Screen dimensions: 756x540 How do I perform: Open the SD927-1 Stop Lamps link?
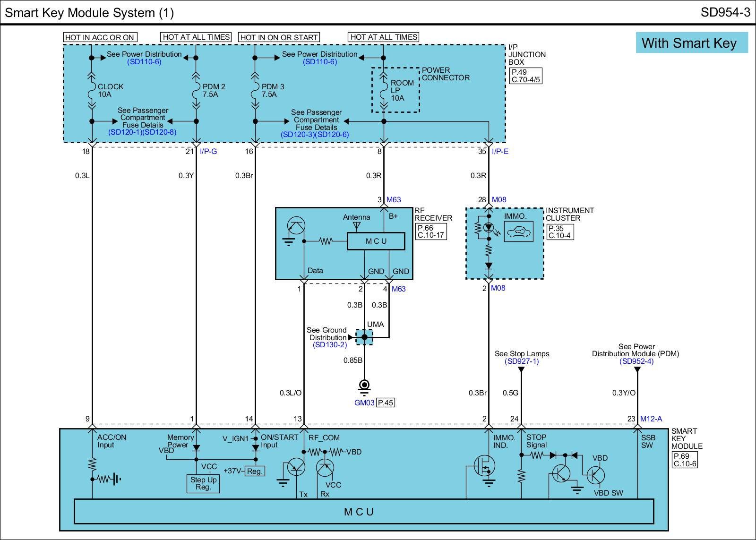[x=522, y=361]
